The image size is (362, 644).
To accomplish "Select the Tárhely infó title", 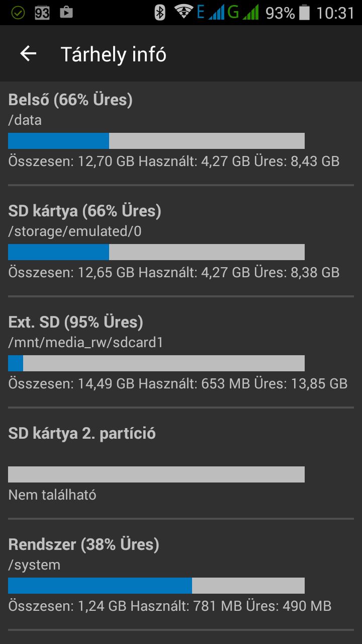I will [114, 54].
